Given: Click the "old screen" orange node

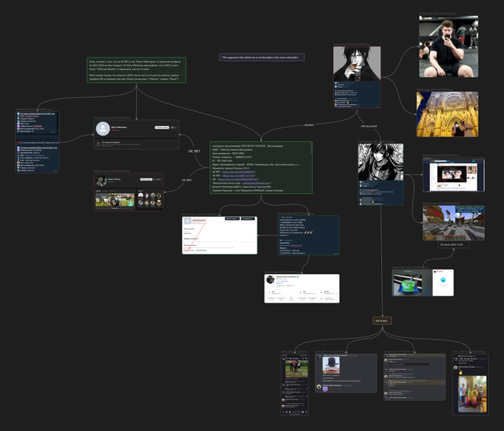Looking at the screenshot, I should coord(382,321).
